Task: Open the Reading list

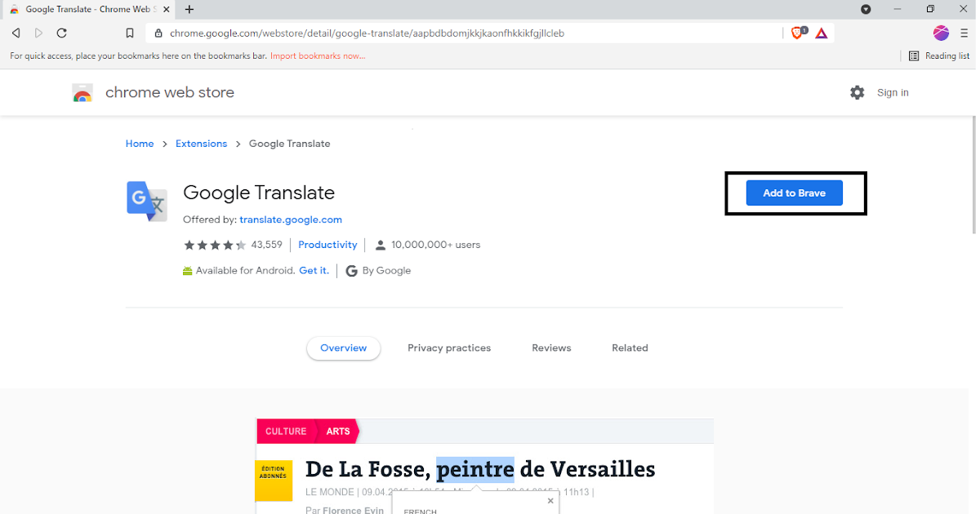Action: click(938, 55)
